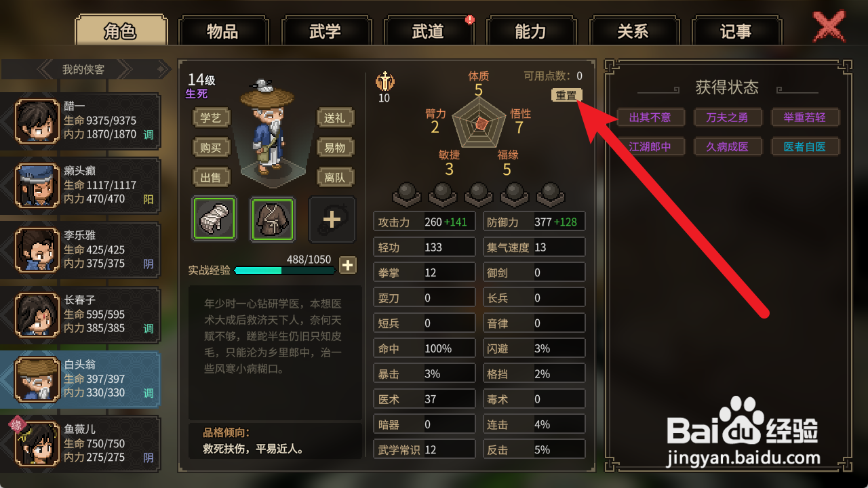This screenshot has height=488, width=868.
Task: Close the character panel with red X
Action: click(829, 27)
